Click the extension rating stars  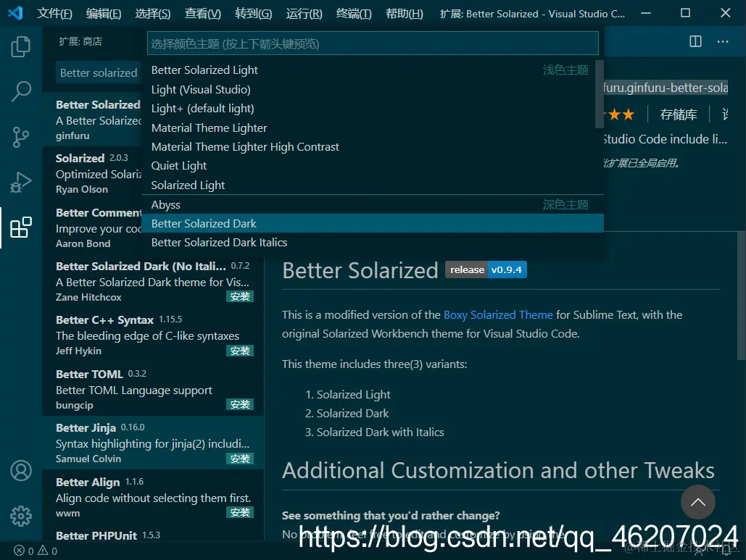(x=620, y=114)
